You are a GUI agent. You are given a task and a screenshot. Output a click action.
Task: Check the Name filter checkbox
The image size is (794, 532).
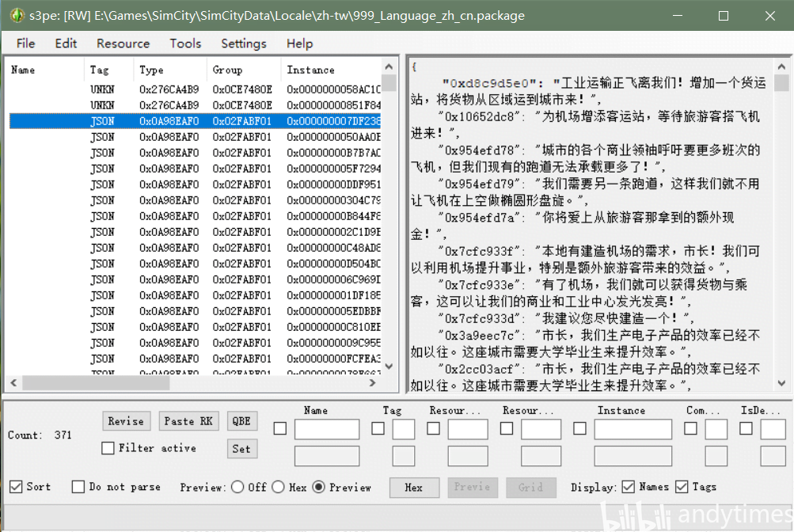click(x=280, y=429)
